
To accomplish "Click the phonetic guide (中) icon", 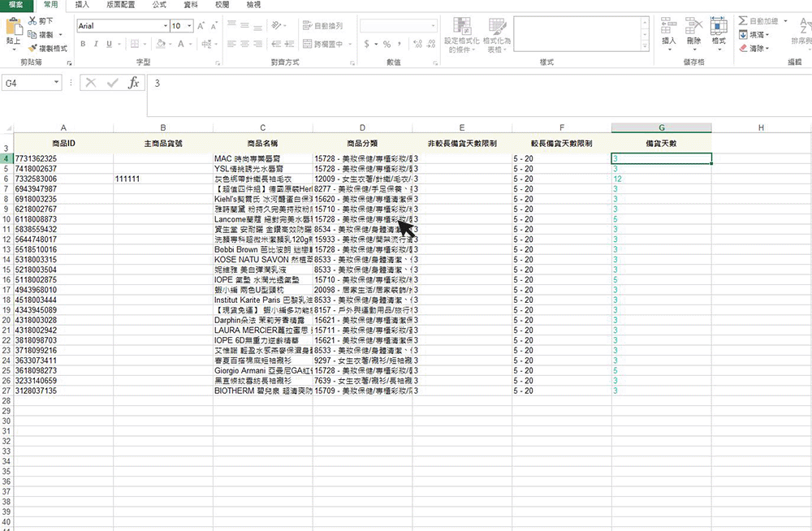I will pos(206,44).
